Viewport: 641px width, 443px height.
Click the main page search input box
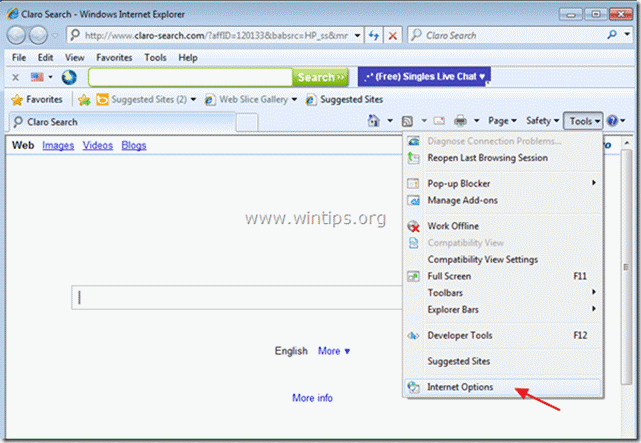tap(237, 298)
